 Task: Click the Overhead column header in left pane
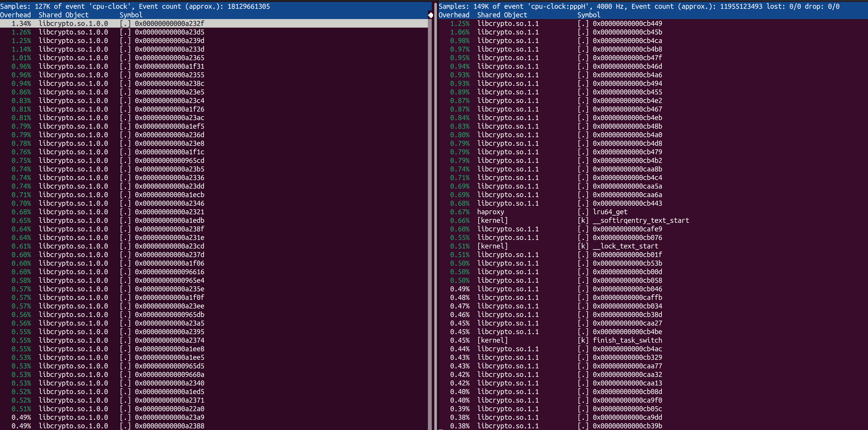15,15
